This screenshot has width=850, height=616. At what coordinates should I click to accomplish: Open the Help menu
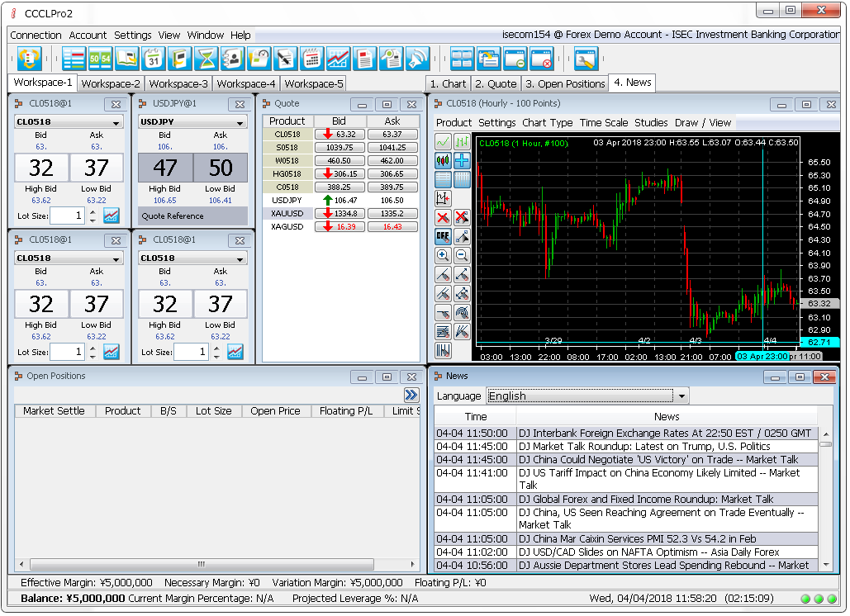pos(240,36)
